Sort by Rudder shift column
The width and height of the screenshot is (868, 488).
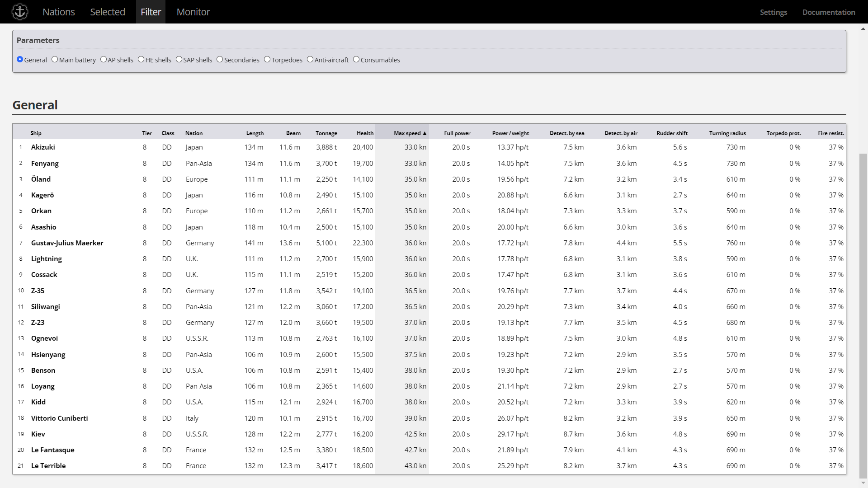(x=672, y=133)
